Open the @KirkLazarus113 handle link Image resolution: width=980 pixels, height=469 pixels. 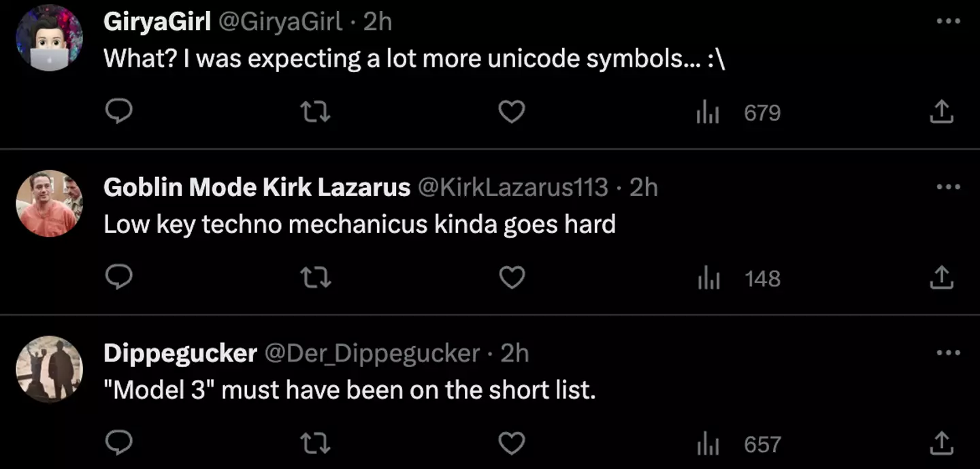(512, 187)
